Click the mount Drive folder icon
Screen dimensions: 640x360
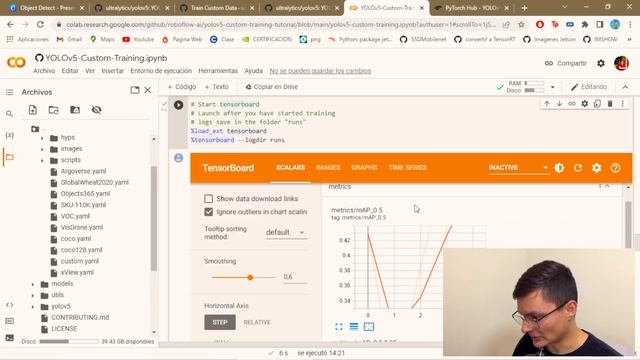pos(75,110)
